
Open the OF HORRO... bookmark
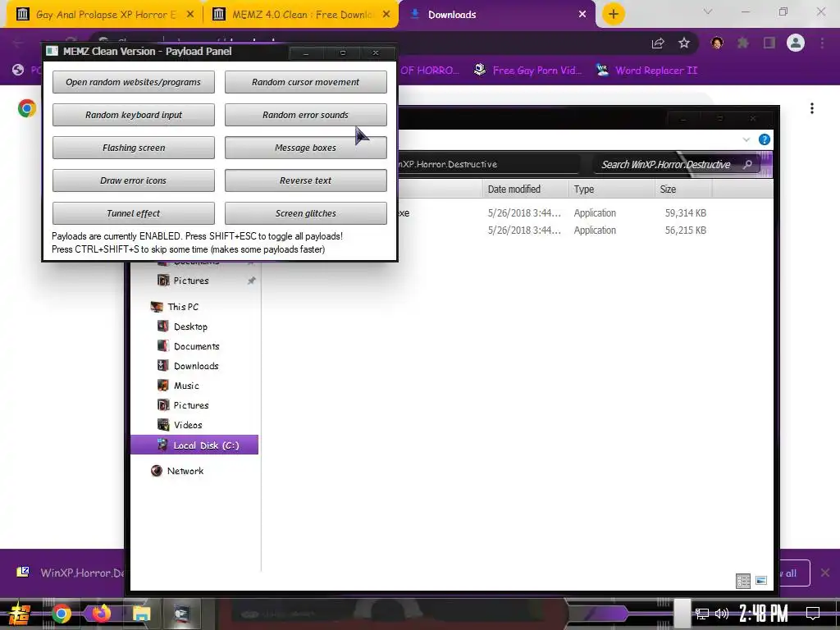[430, 71]
